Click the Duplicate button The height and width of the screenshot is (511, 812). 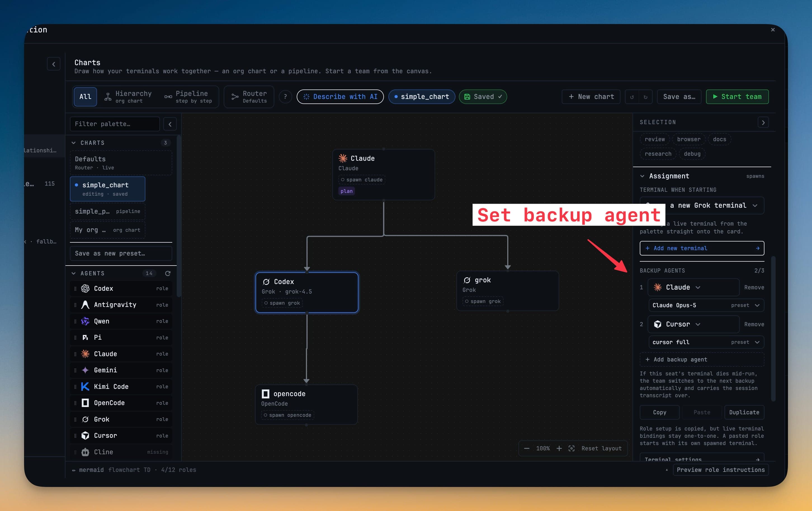pos(744,412)
